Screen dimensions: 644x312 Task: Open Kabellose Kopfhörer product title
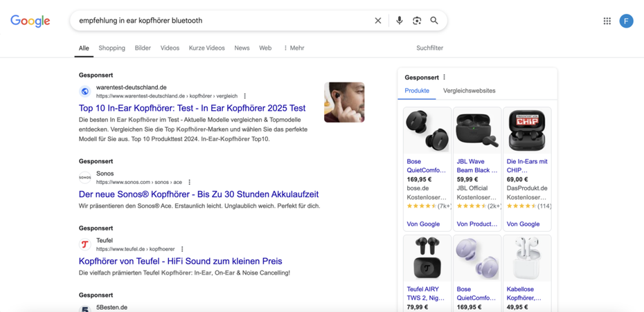pos(524,293)
